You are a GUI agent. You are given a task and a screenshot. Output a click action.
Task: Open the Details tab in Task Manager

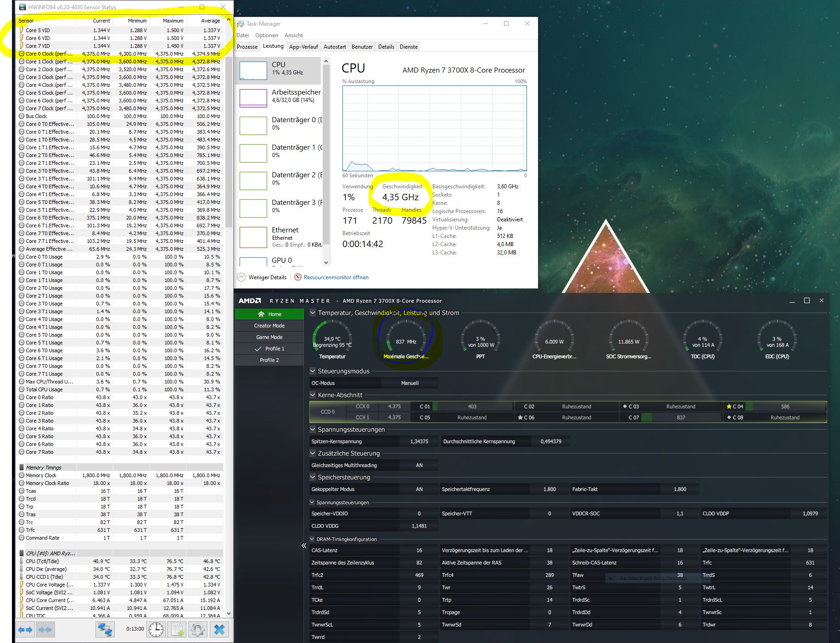(x=386, y=47)
